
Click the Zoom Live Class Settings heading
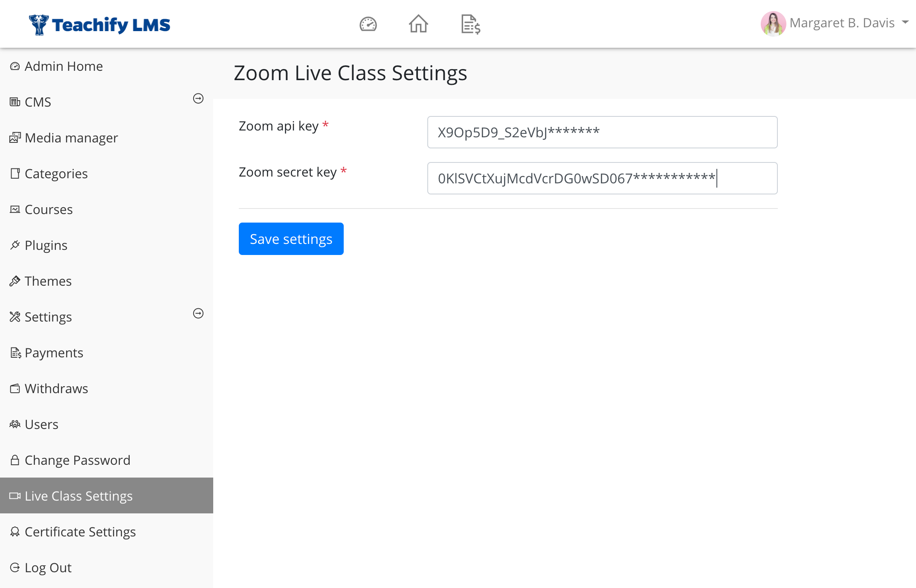click(x=351, y=73)
